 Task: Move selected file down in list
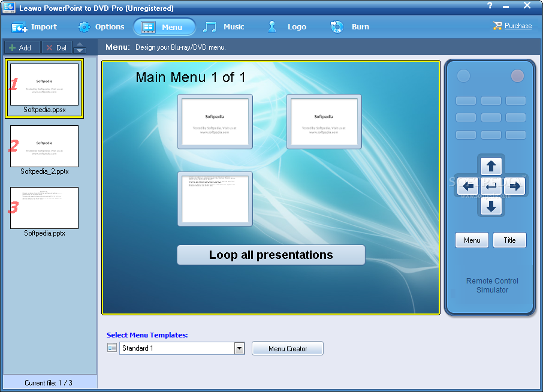coord(80,50)
